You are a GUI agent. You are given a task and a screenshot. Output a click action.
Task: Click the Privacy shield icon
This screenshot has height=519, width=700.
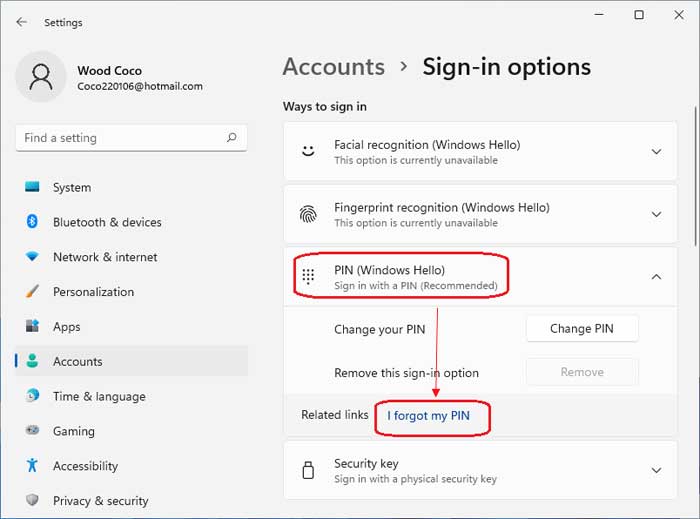(x=32, y=500)
